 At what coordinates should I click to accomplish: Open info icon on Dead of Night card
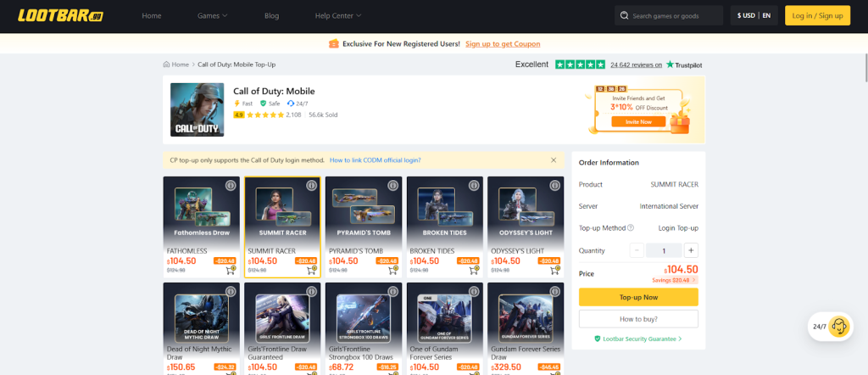pyautogui.click(x=231, y=291)
